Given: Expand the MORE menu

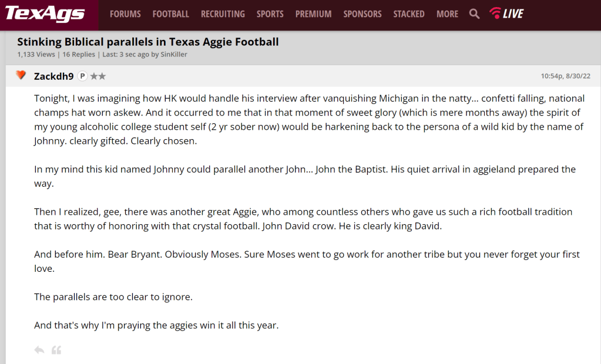Looking at the screenshot, I should coord(447,14).
